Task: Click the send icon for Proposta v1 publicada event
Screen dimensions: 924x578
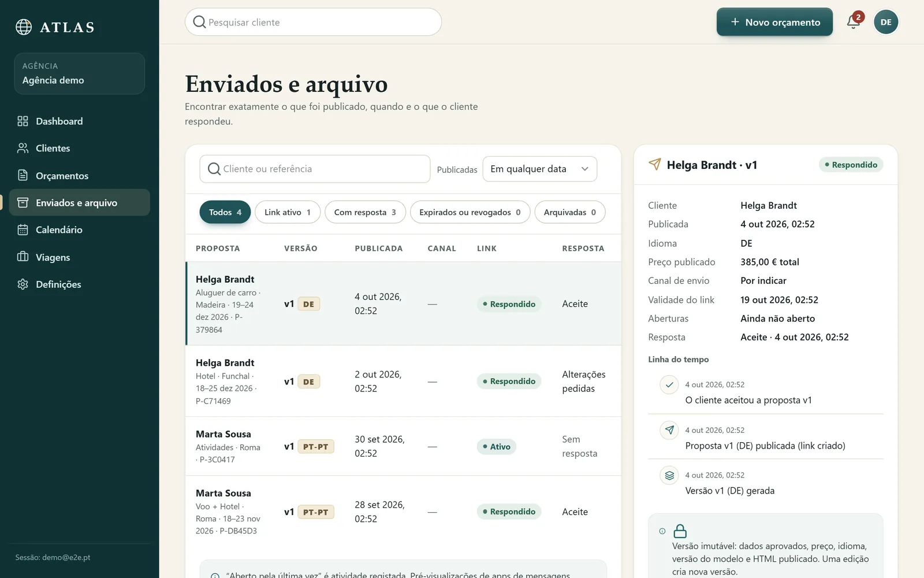Action: pos(669,430)
